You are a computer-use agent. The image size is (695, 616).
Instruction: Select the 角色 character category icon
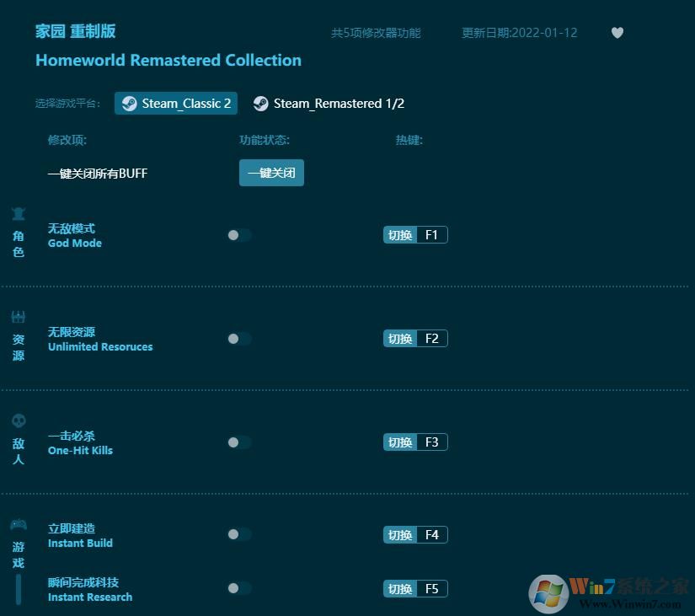(19, 214)
